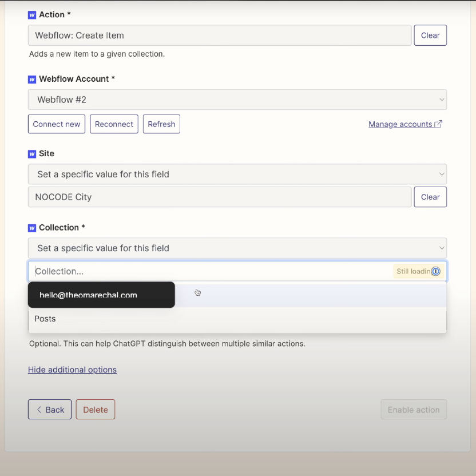Click the Webflow icon beside the Action label
476x476 pixels.
click(32, 15)
